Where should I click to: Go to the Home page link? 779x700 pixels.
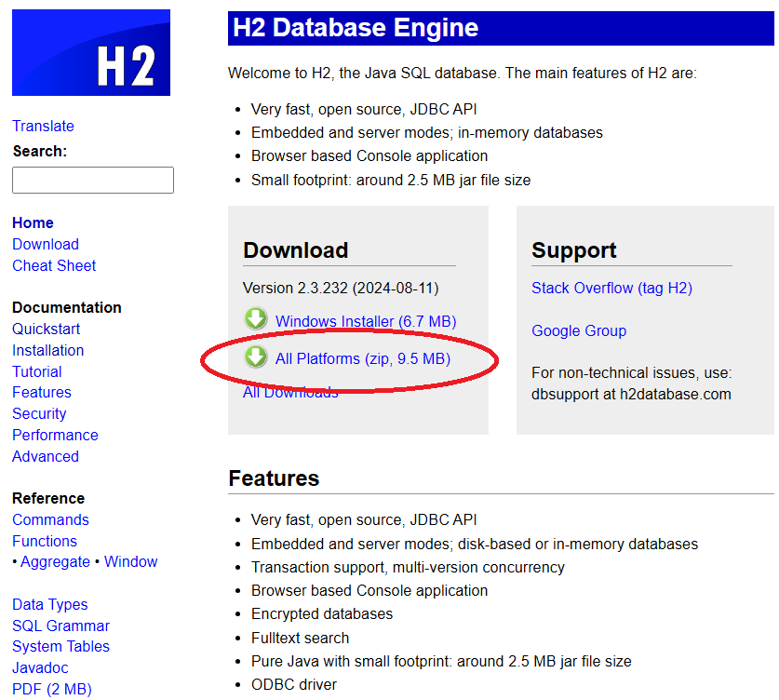point(33,222)
